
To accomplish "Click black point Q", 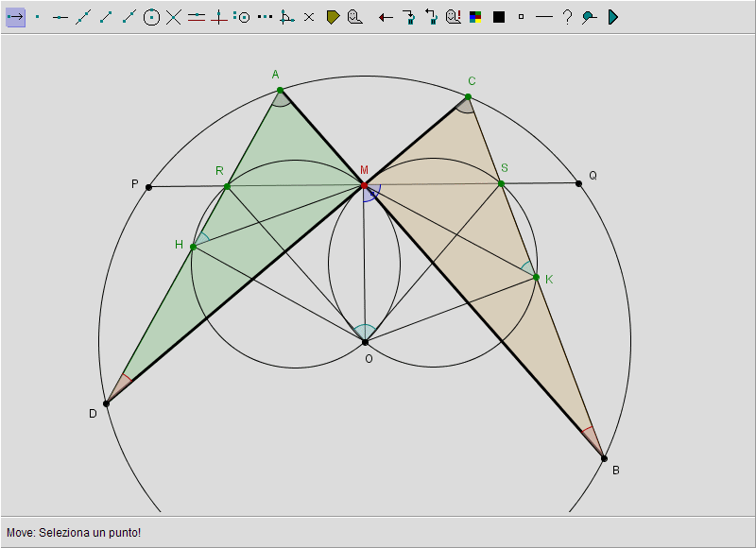I will click(578, 183).
